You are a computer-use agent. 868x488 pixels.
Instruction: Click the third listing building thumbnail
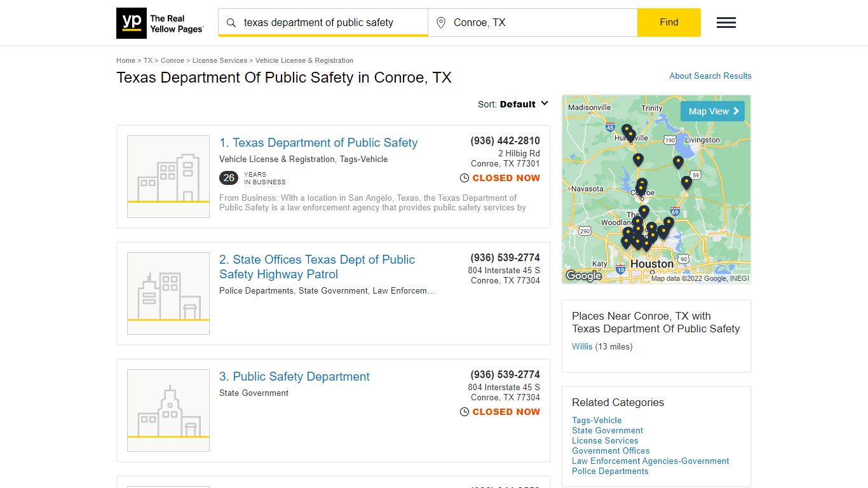pyautogui.click(x=168, y=410)
